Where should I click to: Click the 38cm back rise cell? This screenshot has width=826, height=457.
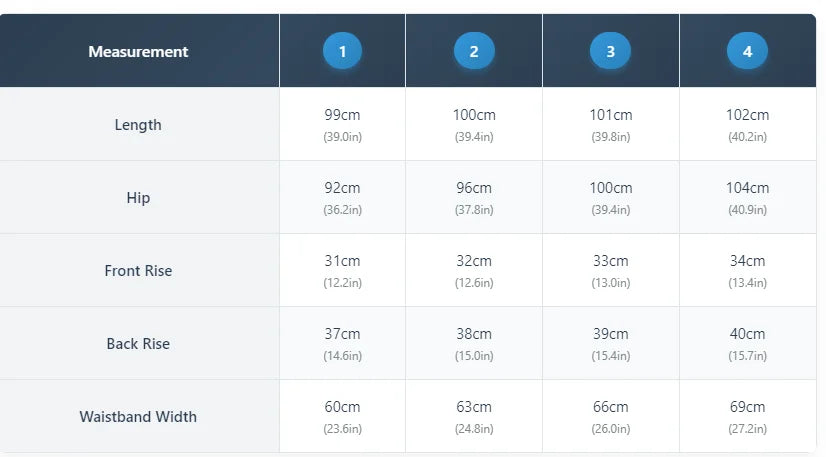tap(474, 344)
